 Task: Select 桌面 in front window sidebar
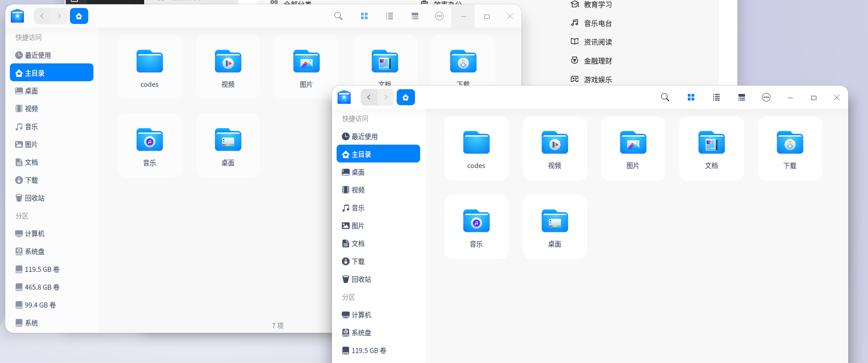point(378,172)
